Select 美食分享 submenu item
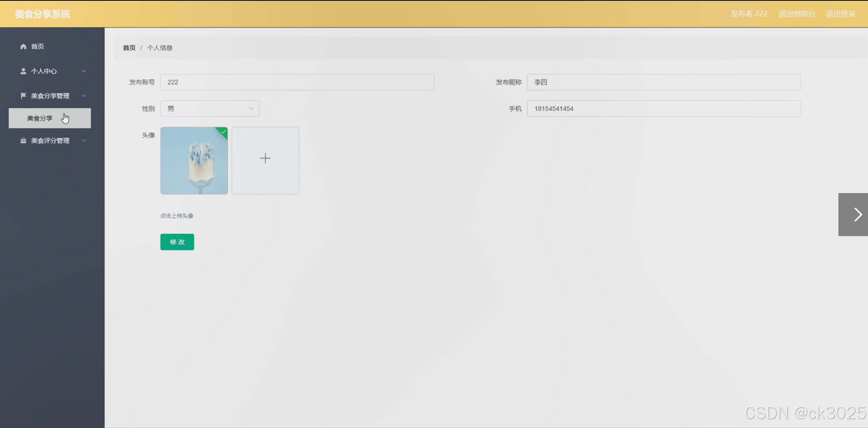 pyautogui.click(x=40, y=118)
